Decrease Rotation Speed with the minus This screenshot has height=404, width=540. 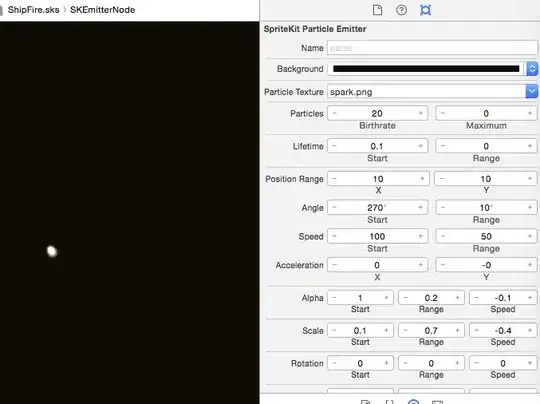click(476, 363)
